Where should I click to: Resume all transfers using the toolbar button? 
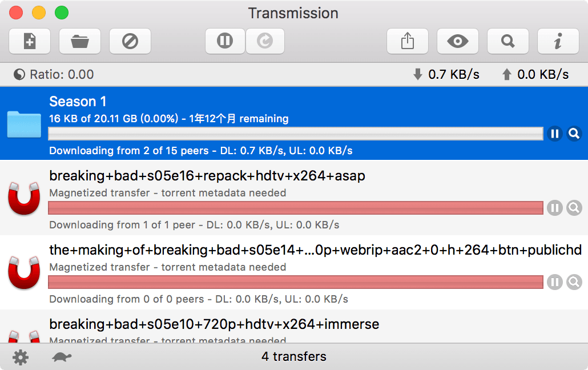pos(265,41)
